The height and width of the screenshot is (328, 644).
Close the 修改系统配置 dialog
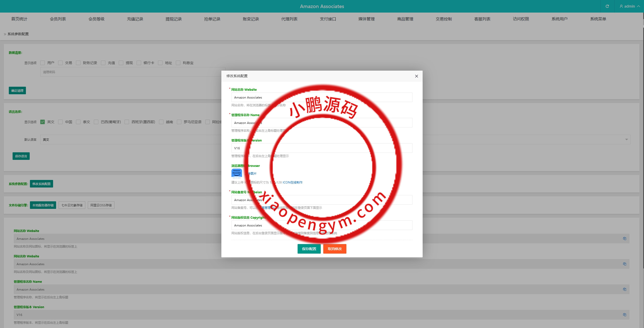click(x=416, y=76)
